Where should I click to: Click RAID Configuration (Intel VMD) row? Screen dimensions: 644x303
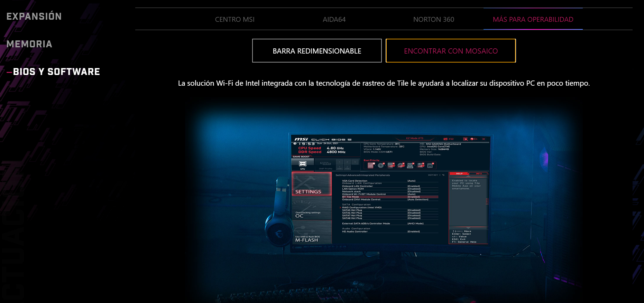coord(390,208)
